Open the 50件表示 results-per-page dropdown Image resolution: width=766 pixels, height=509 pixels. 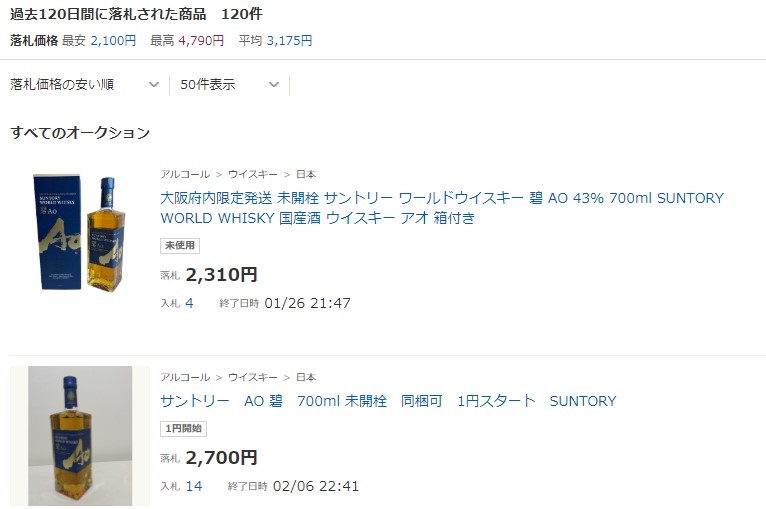coord(230,85)
